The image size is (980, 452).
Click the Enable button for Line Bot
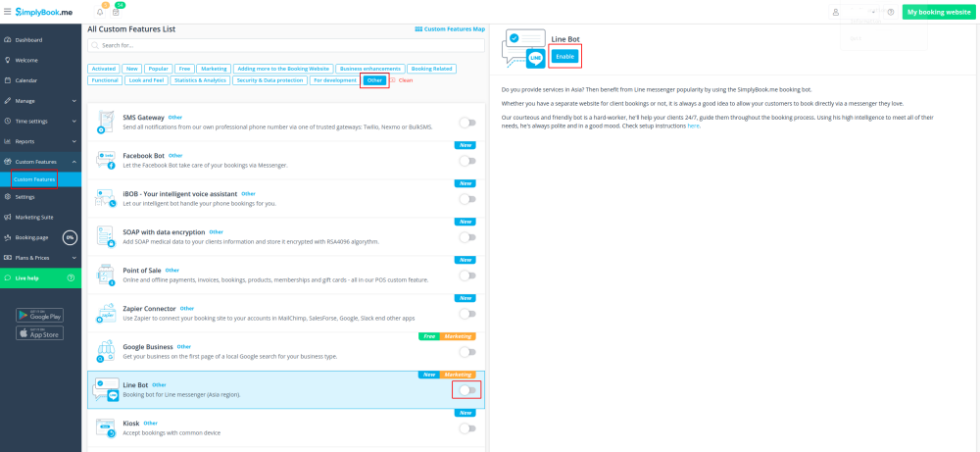coord(565,56)
